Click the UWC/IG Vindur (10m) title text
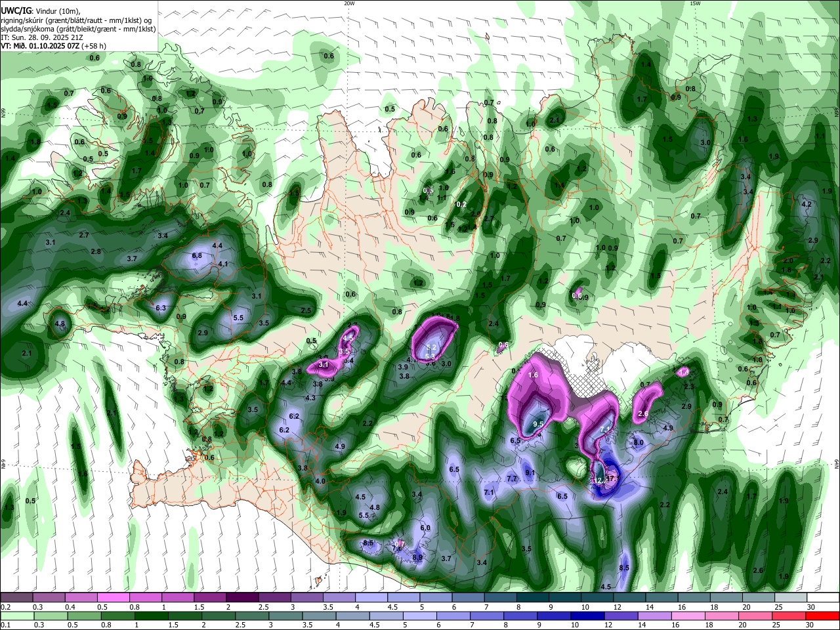The height and width of the screenshot is (630, 840). click(41, 10)
